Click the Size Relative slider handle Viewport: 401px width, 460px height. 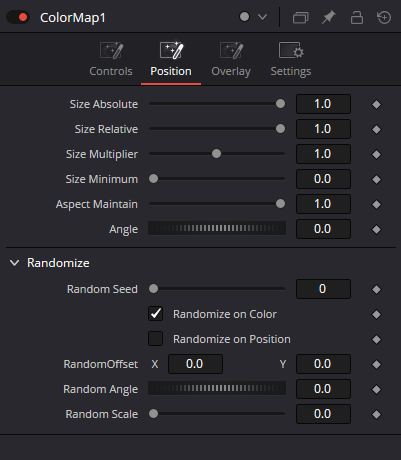click(281, 129)
